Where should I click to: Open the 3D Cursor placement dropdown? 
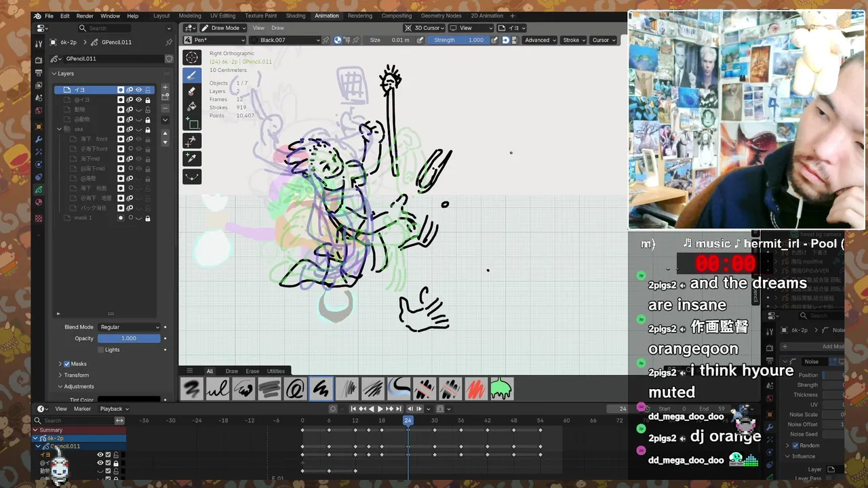click(x=425, y=28)
